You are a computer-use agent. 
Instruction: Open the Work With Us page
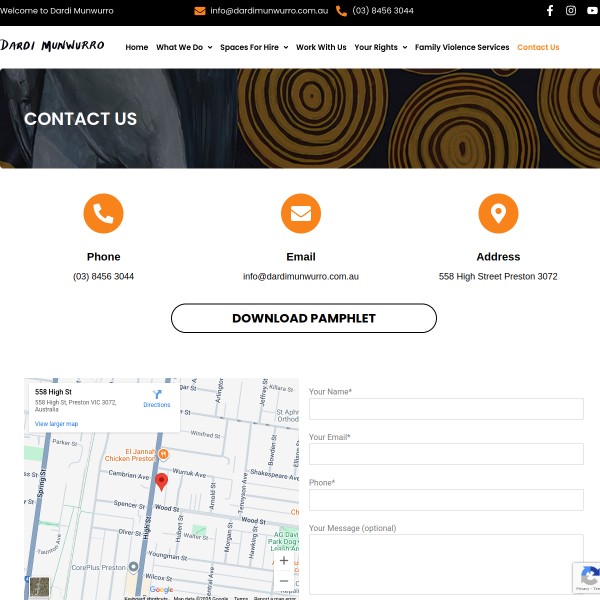[x=321, y=47]
